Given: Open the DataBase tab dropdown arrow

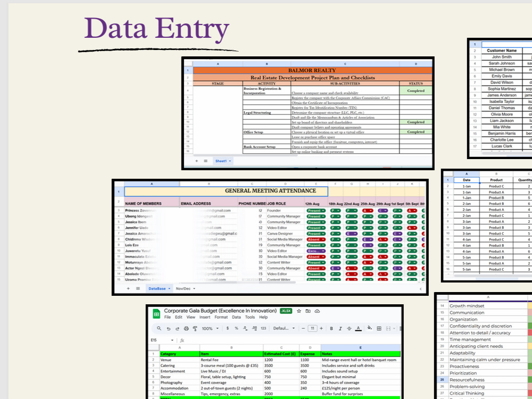Looking at the screenshot, I should (x=169, y=289).
